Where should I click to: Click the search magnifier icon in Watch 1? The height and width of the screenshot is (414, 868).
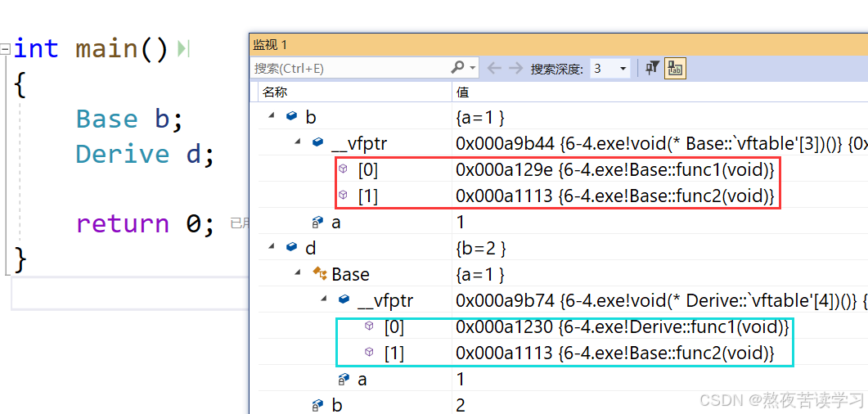[458, 68]
